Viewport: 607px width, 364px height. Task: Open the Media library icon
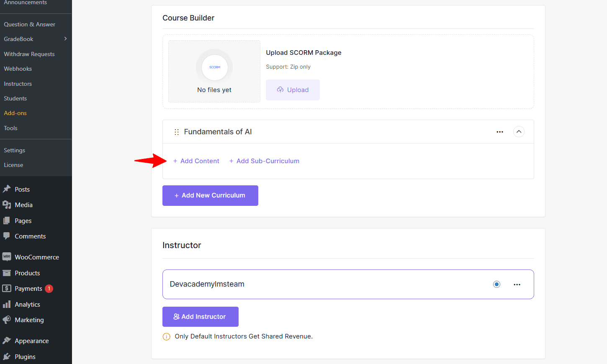coord(7,205)
